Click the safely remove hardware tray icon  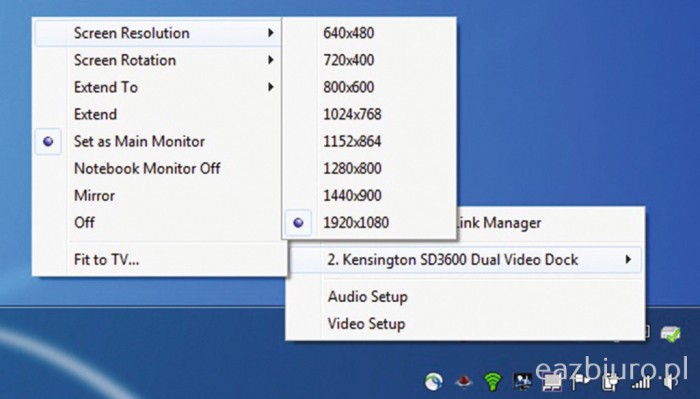click(670, 333)
